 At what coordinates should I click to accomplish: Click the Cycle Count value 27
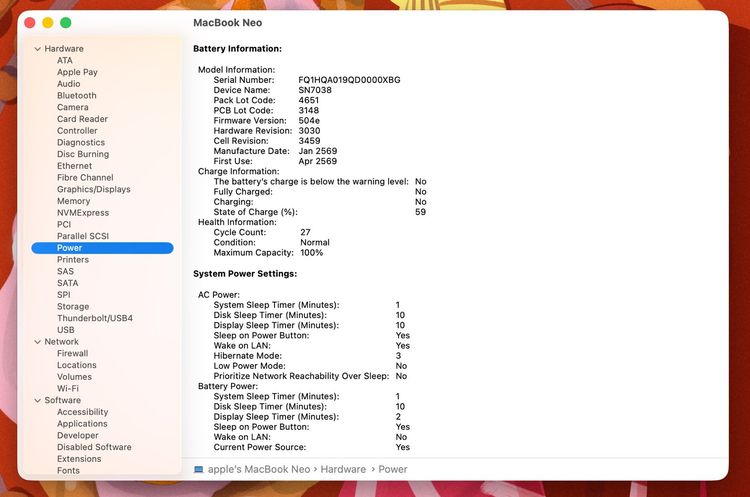point(305,232)
